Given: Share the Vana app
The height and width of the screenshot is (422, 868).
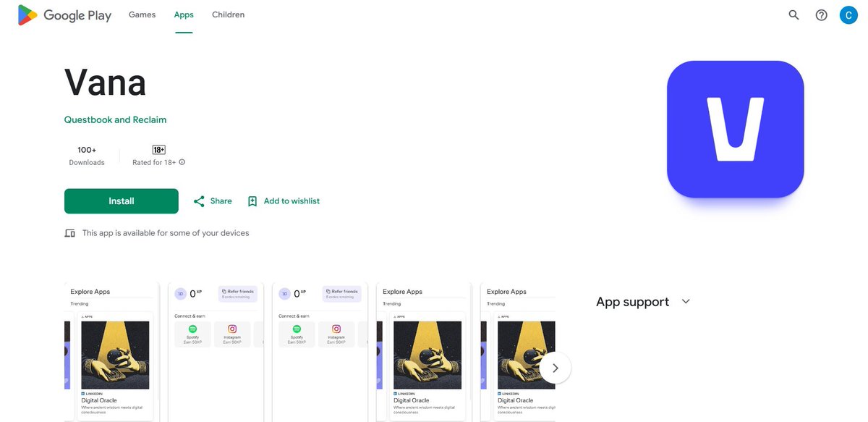Looking at the screenshot, I should pos(213,201).
